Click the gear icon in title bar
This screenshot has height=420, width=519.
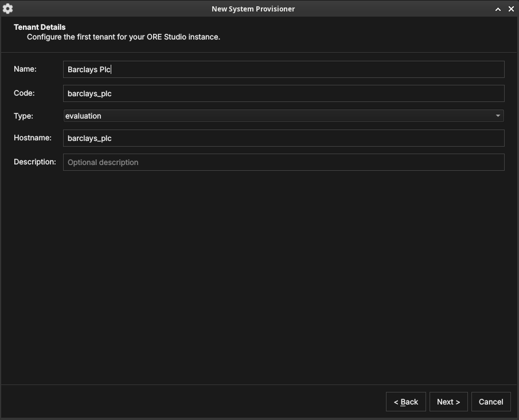(x=7, y=9)
